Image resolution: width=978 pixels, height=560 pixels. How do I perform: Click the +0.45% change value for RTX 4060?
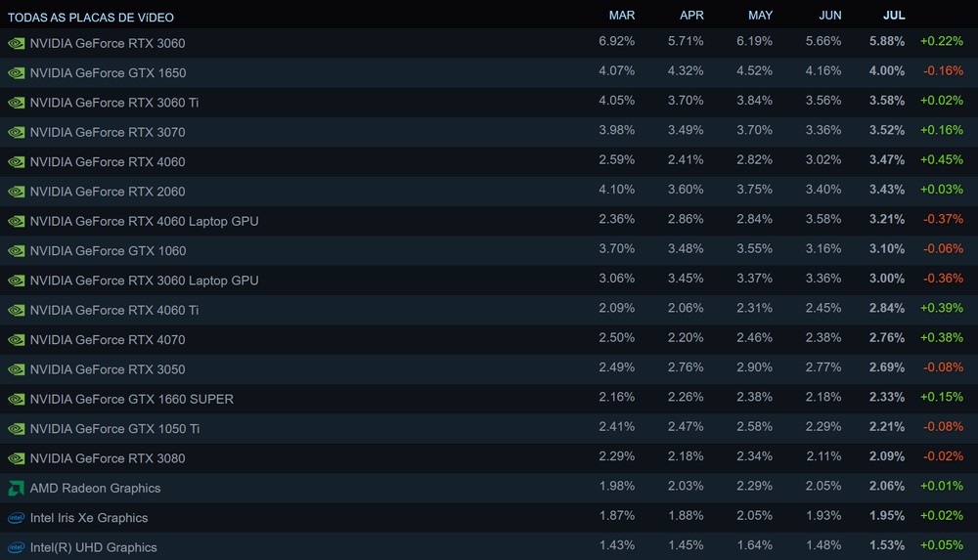click(941, 161)
